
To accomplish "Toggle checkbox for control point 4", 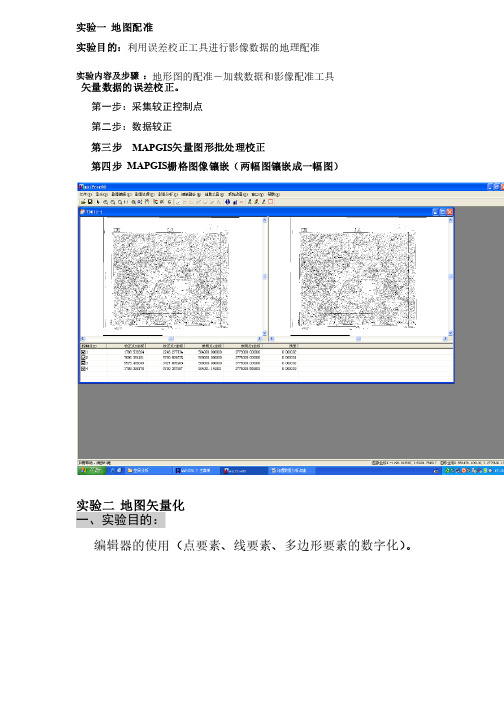I will (x=83, y=368).
